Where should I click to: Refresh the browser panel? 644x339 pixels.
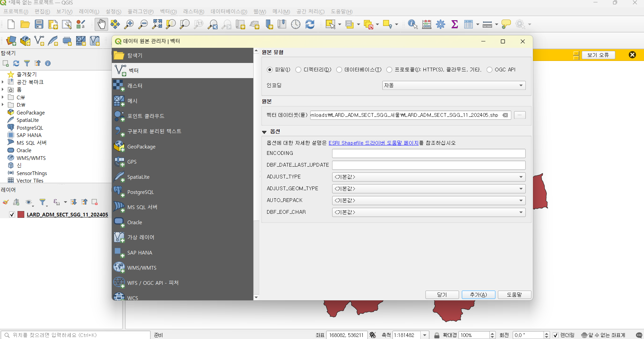click(x=16, y=63)
